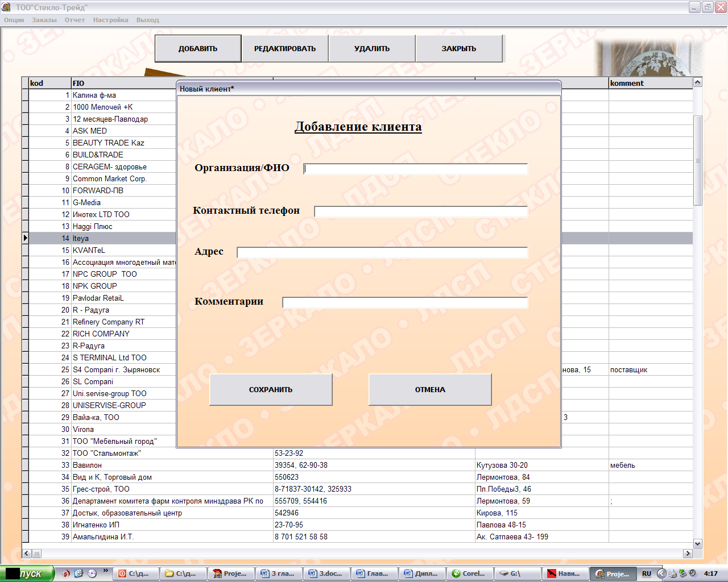Click the row indicator arrow beside Iteya
728x582 pixels.
point(25,238)
